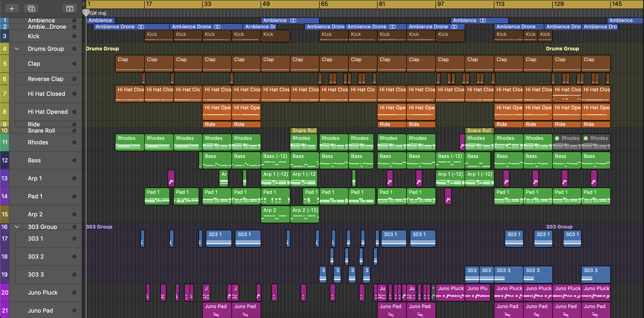Image resolution: width=644 pixels, height=318 pixels.
Task: Click the first purple MIDI region on Arp 1 track
Action: point(171,178)
